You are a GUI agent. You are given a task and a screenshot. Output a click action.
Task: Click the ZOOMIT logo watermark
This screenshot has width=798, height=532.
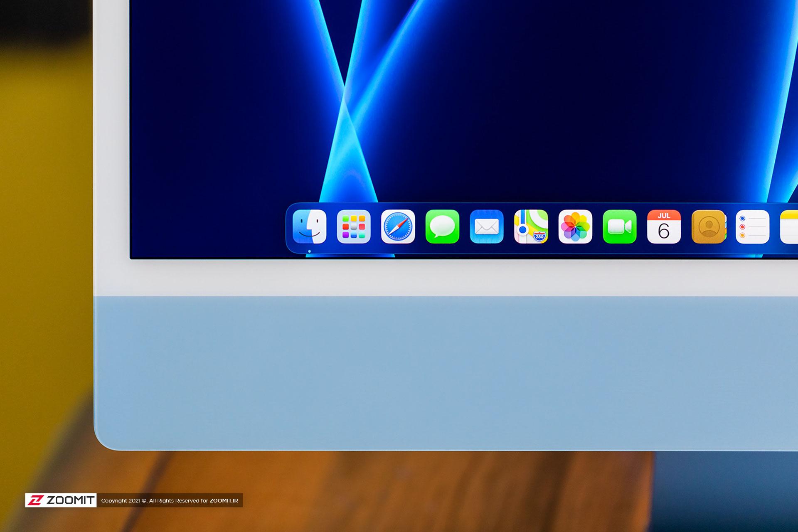click(61, 500)
